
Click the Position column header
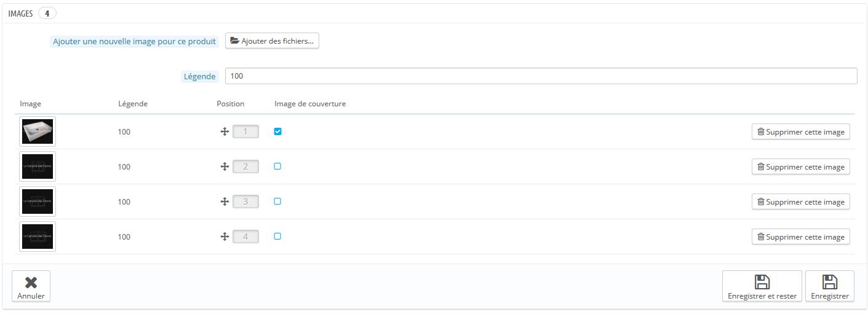(231, 104)
